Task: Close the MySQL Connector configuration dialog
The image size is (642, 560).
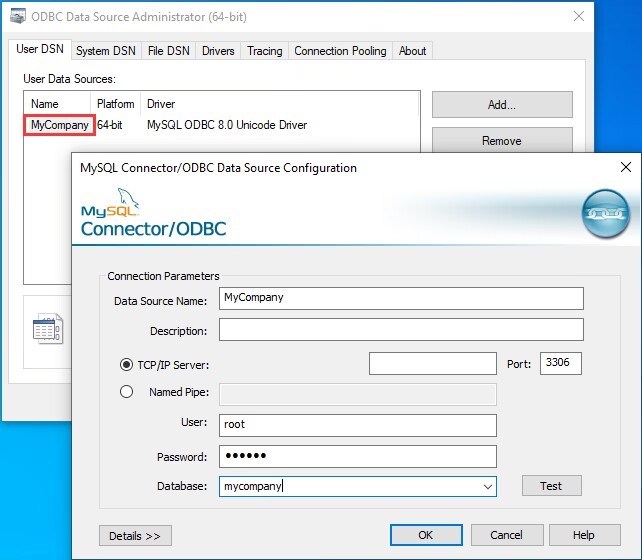Action: pos(626,168)
